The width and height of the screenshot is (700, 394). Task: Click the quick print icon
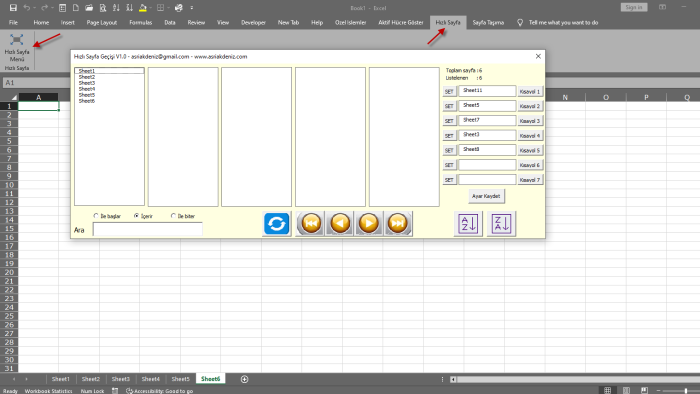pos(179,8)
